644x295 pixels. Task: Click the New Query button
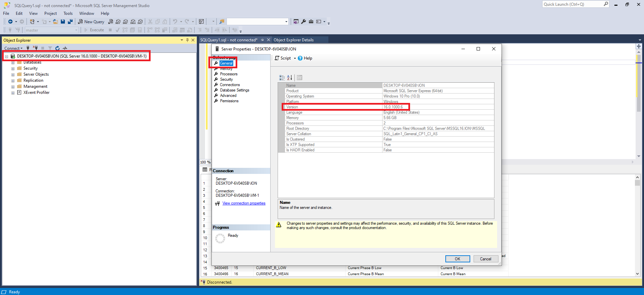point(91,22)
